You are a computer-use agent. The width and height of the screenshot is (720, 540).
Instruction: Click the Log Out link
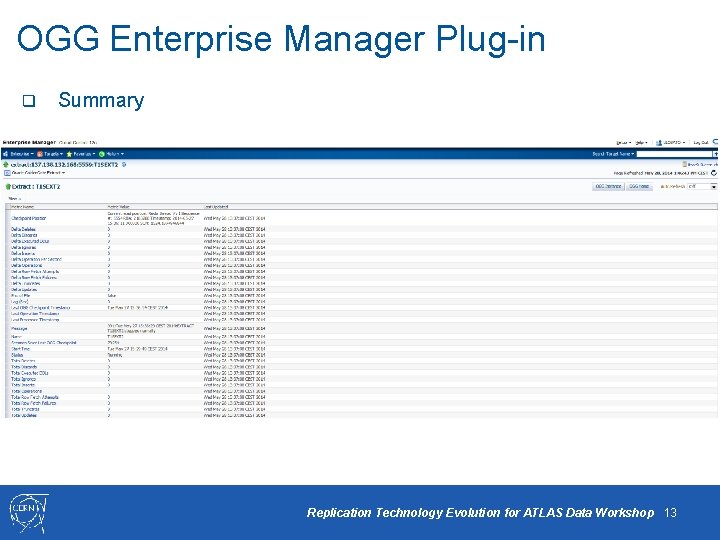701,143
